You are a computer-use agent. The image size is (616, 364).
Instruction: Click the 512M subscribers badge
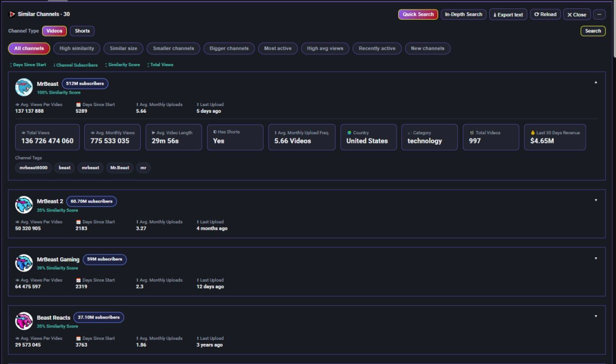(x=85, y=84)
